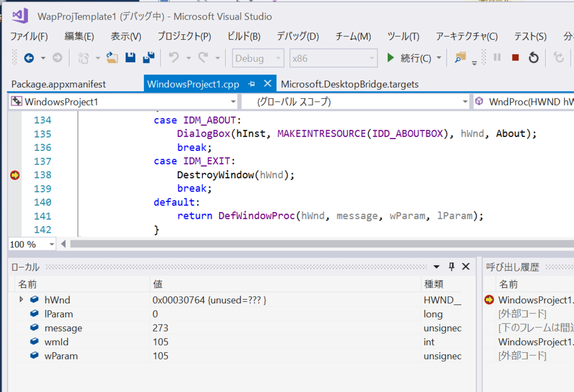Open the back navigation history dropdown
This screenshot has width=574, height=392.
coord(43,58)
